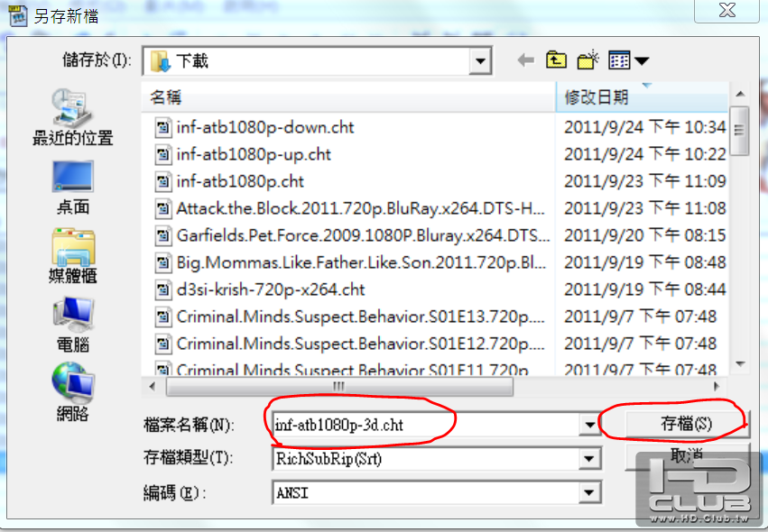This screenshot has width=768, height=532.
Task: Sort by the 名稱 column header
Action: [x=348, y=97]
